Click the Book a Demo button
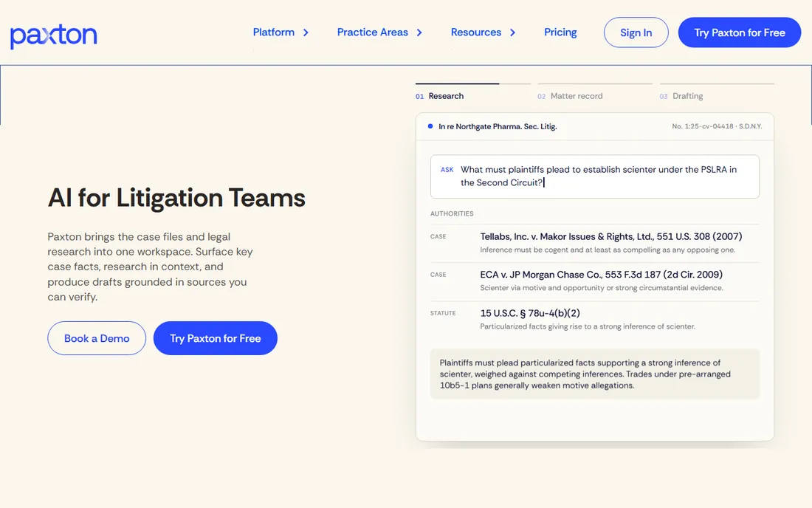The width and height of the screenshot is (812, 508). 97,338
